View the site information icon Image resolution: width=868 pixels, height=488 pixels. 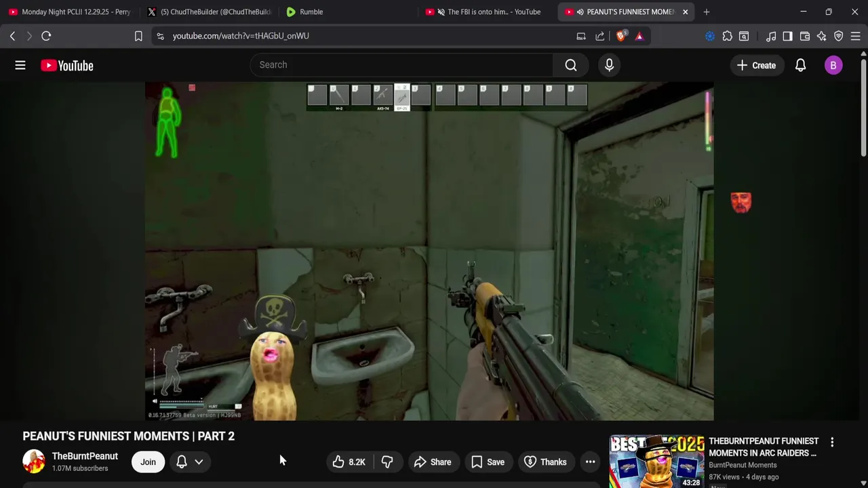click(160, 36)
